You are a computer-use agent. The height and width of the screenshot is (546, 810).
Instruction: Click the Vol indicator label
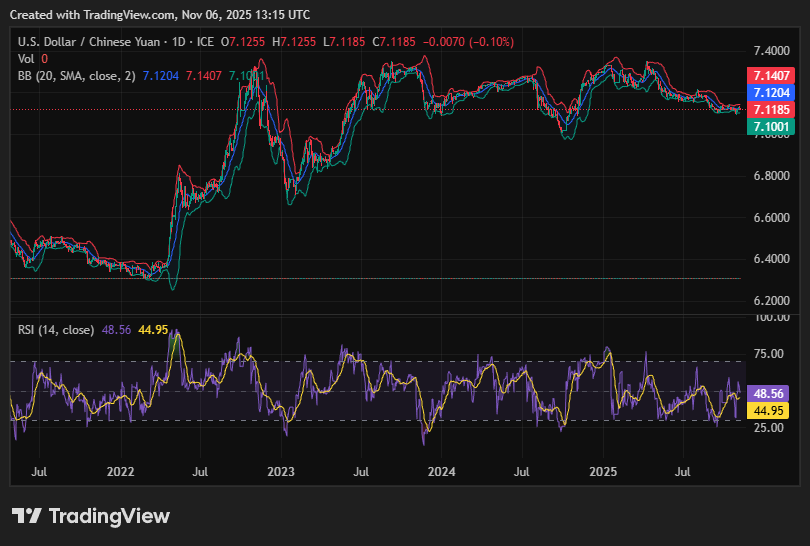click(28, 58)
